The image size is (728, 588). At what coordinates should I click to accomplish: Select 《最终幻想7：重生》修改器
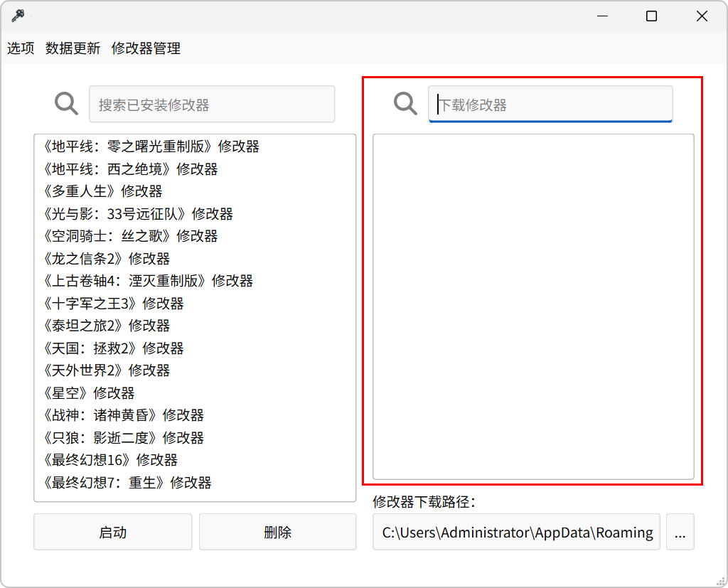pyautogui.click(x=195, y=483)
